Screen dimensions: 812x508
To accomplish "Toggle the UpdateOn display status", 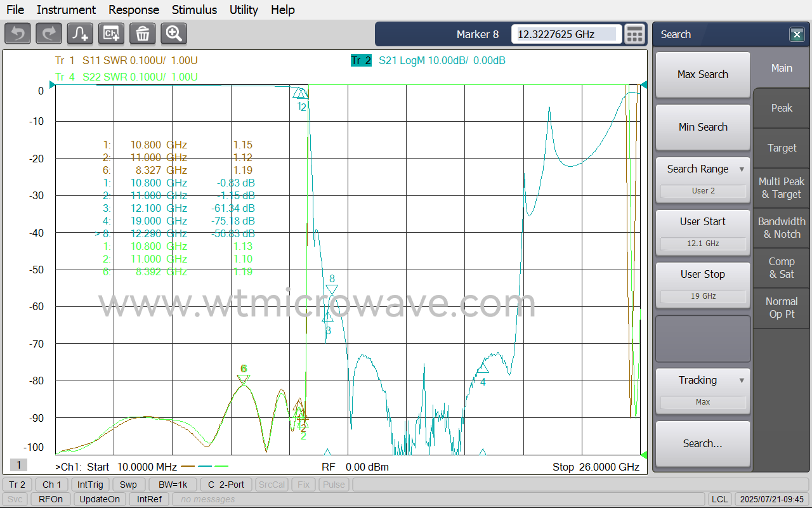I will tap(99, 499).
